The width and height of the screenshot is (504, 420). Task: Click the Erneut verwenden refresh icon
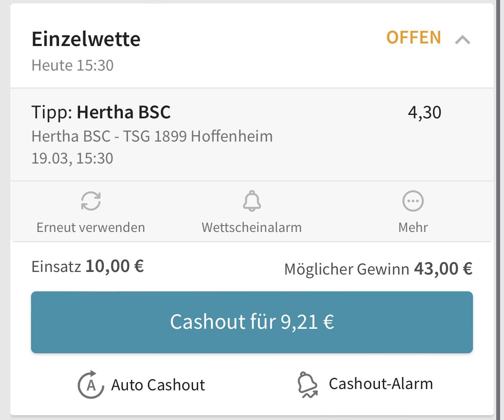click(x=90, y=201)
